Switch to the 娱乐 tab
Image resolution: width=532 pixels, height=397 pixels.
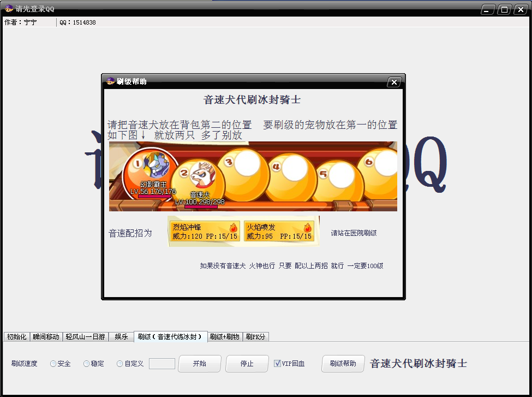coord(121,337)
